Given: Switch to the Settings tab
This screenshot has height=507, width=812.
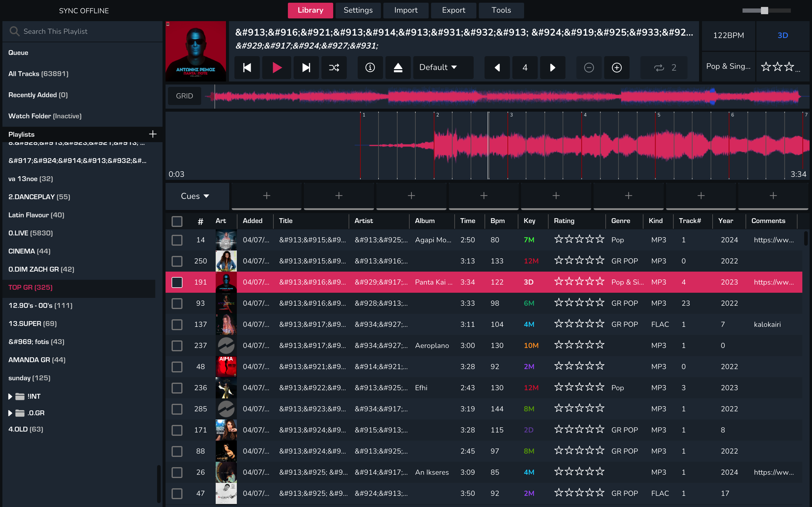Looking at the screenshot, I should click(x=358, y=10).
